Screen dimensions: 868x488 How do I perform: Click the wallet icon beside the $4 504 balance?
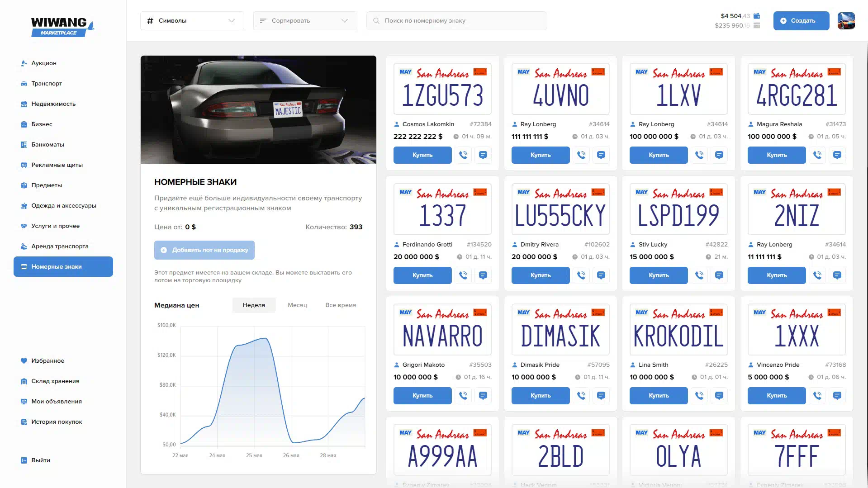tap(757, 16)
